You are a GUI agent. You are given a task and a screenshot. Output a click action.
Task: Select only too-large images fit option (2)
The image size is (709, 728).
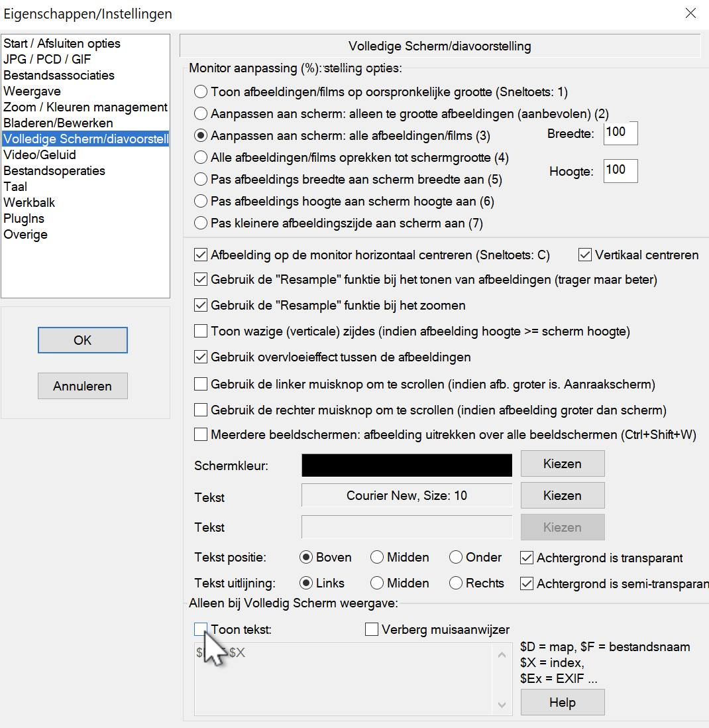pyautogui.click(x=201, y=114)
